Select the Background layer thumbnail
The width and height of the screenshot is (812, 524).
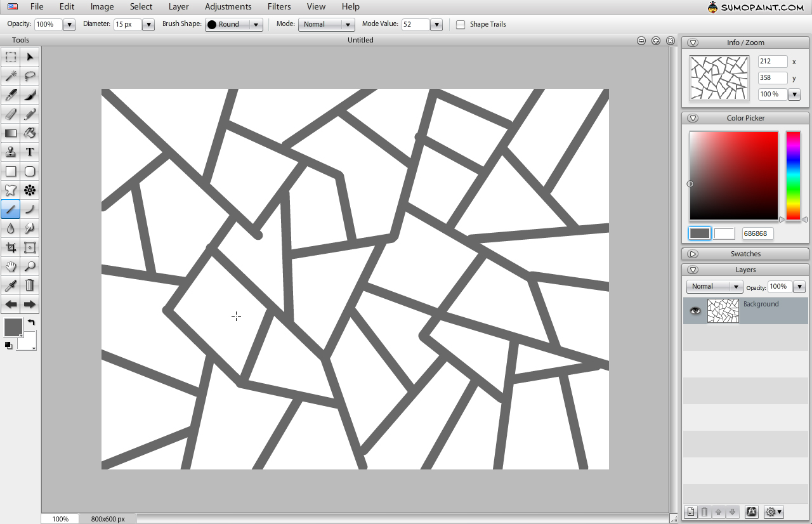(x=723, y=311)
